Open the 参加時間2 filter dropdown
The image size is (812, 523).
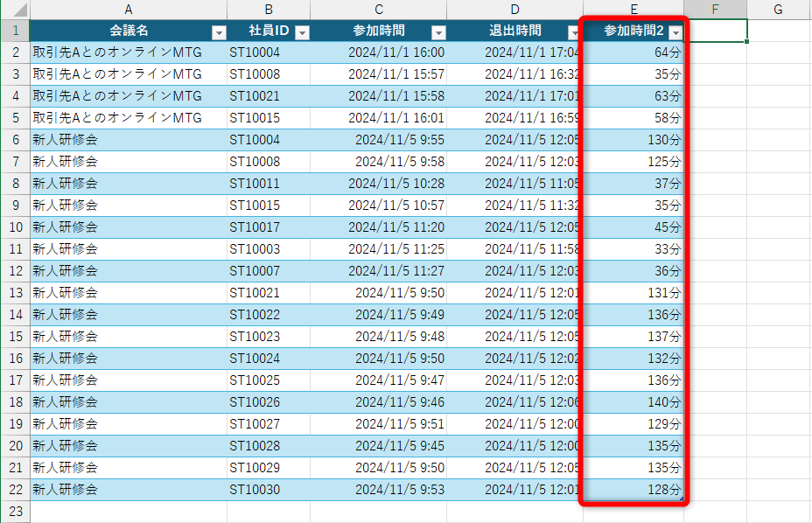coord(675,33)
